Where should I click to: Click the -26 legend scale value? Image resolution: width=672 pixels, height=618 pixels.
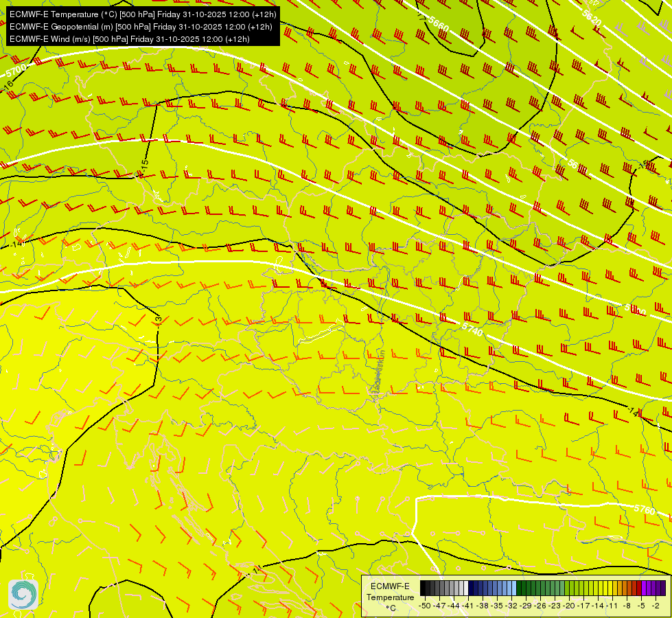tap(540, 606)
